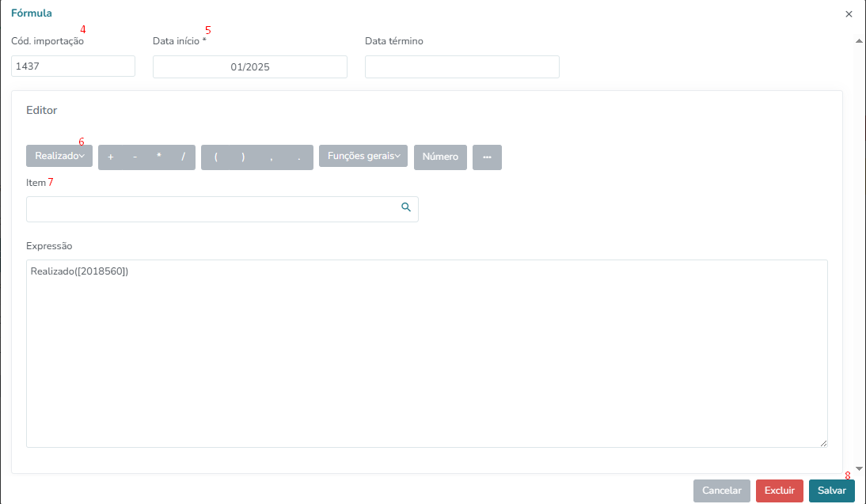Click the search magnifier in Item field
The width and height of the screenshot is (866, 504).
[x=406, y=207]
